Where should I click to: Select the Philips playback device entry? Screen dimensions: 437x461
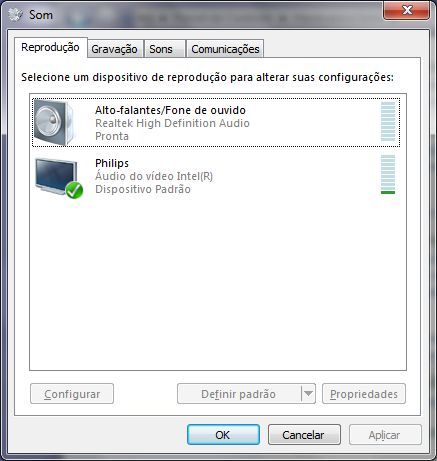[x=216, y=176]
